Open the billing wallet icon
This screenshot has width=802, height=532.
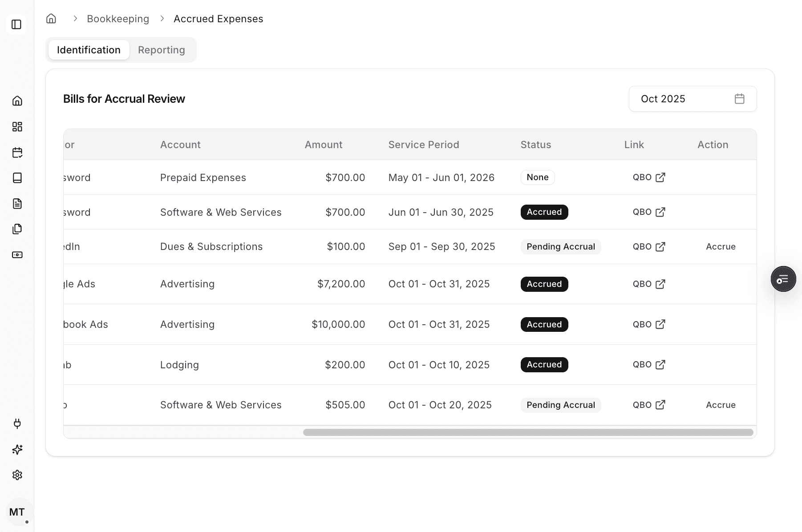click(x=17, y=255)
